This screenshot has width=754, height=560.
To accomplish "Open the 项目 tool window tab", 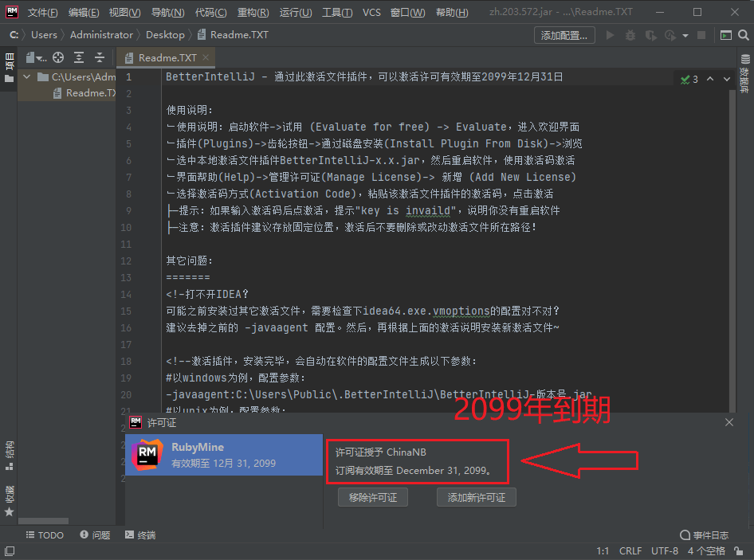I will 9,67.
